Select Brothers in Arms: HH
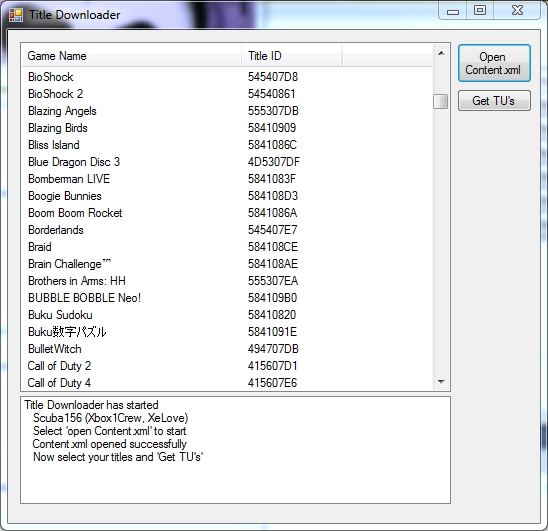548x531 pixels. [227, 281]
